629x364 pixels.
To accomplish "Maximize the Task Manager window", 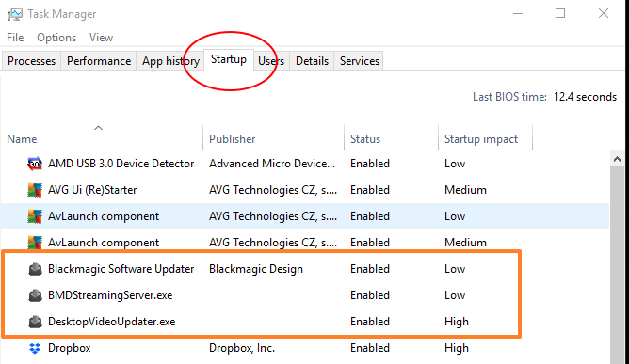I will [x=560, y=13].
